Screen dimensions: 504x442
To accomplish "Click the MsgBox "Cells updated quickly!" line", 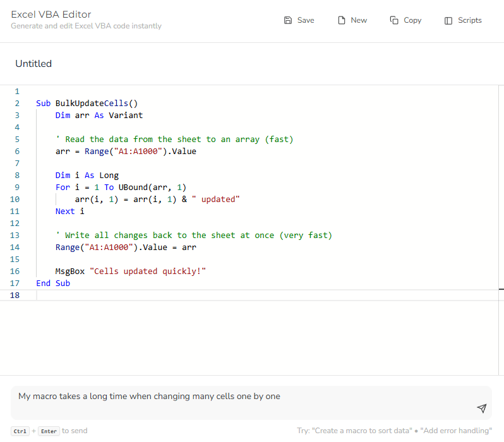I will point(130,272).
